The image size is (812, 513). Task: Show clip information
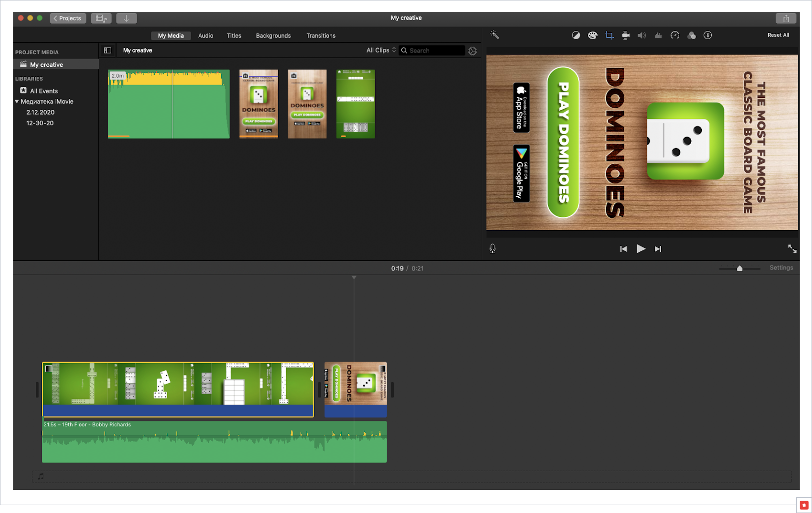tap(708, 35)
